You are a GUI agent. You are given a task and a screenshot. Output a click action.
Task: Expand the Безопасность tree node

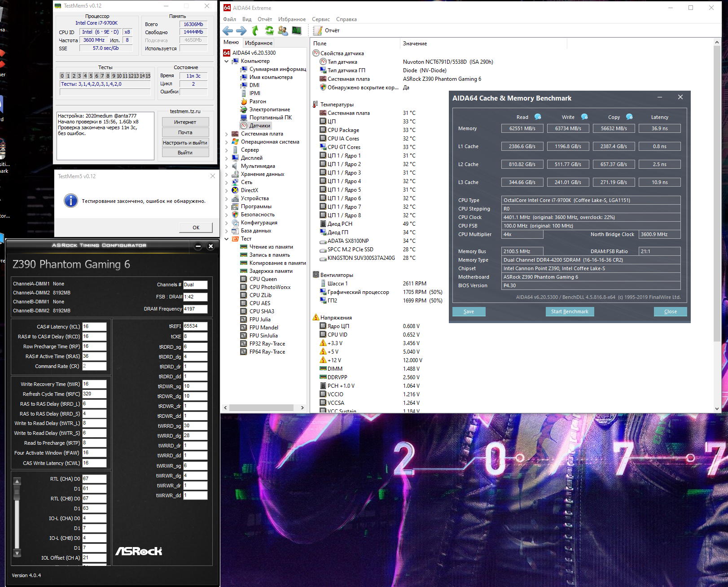(x=227, y=215)
